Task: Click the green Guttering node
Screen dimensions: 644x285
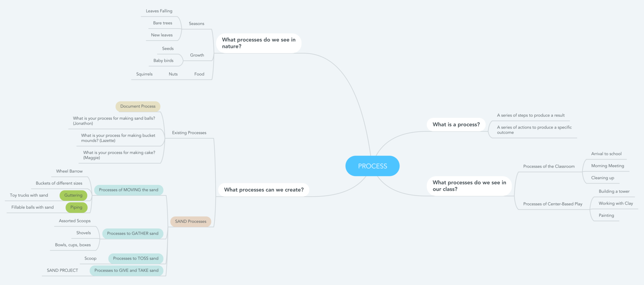Action: [x=73, y=195]
